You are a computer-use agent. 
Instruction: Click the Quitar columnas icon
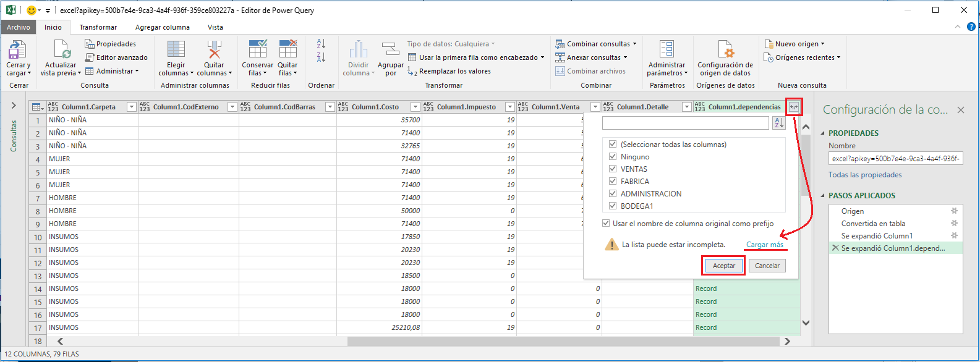pyautogui.click(x=214, y=51)
